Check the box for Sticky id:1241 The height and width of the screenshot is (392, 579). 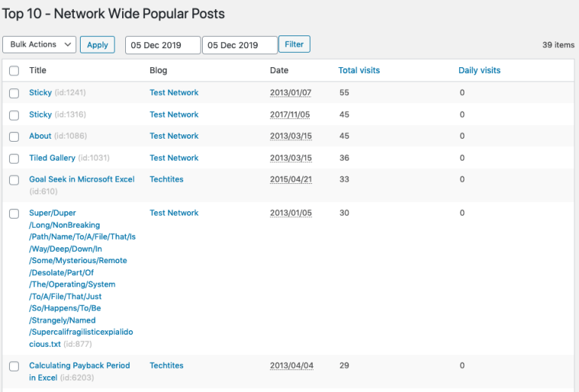tap(14, 93)
